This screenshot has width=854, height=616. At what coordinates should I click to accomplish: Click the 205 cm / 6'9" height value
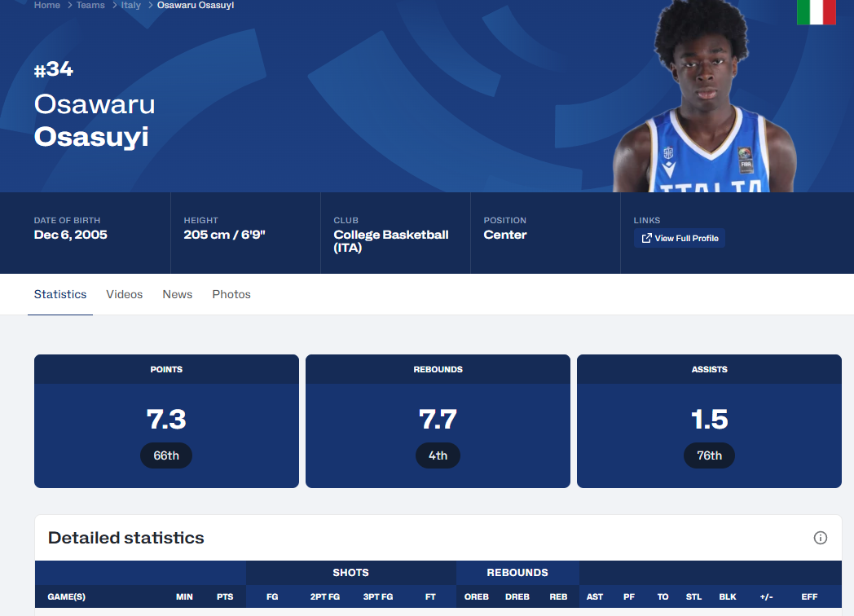click(x=224, y=235)
